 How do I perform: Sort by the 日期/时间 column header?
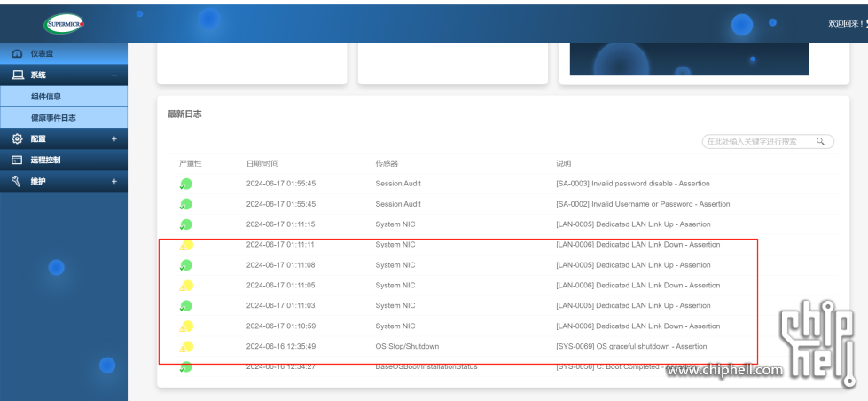pyautogui.click(x=262, y=163)
